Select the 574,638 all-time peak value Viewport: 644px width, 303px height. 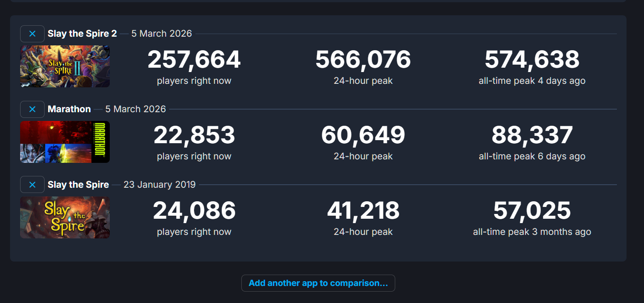click(532, 60)
